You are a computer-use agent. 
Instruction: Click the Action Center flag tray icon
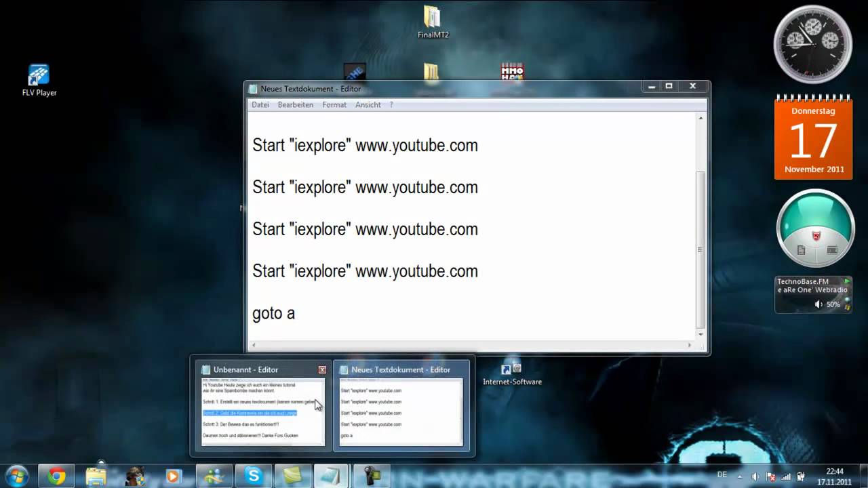click(770, 476)
